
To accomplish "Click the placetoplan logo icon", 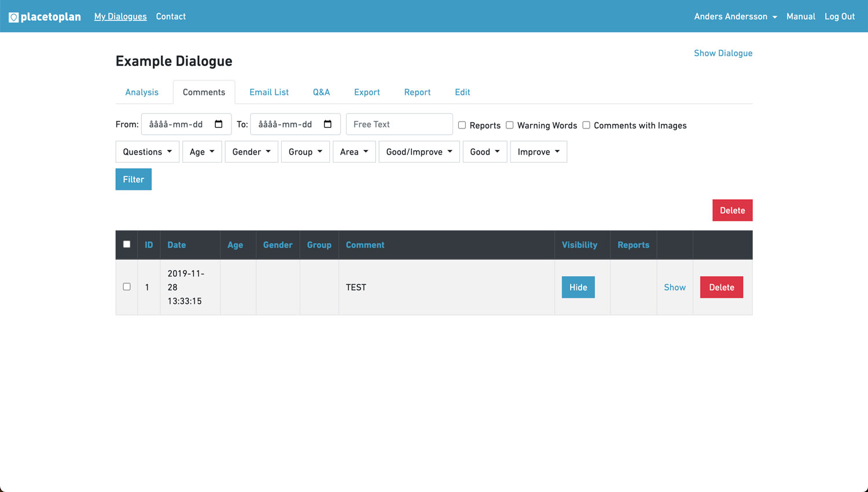I will (x=14, y=17).
